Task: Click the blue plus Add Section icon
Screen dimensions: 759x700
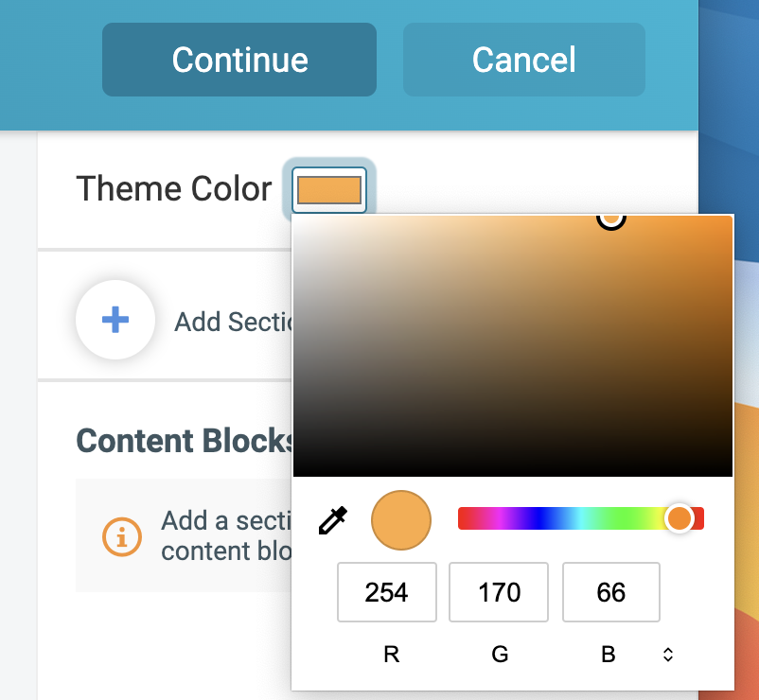Action: point(115,320)
